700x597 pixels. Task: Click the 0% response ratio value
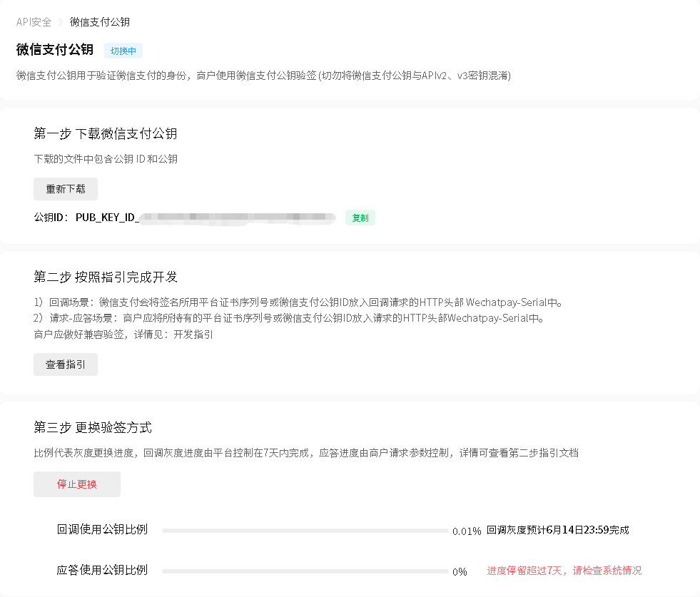click(460, 571)
